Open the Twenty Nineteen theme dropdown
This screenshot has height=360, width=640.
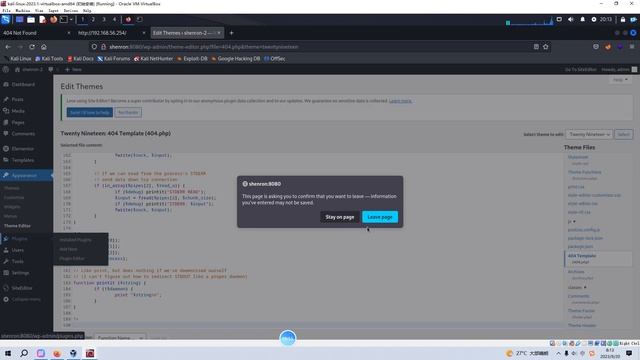tap(589, 134)
